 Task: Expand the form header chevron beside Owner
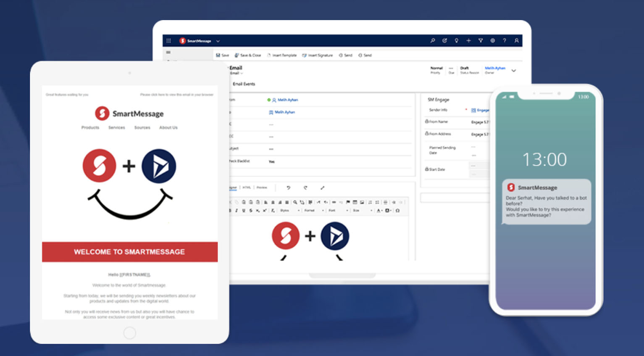coord(514,71)
